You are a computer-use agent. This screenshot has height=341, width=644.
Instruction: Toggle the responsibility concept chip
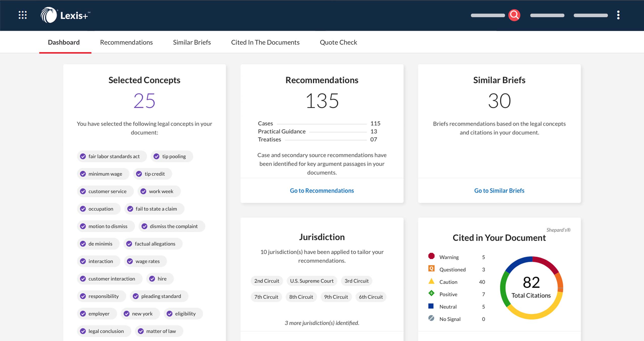point(102,296)
